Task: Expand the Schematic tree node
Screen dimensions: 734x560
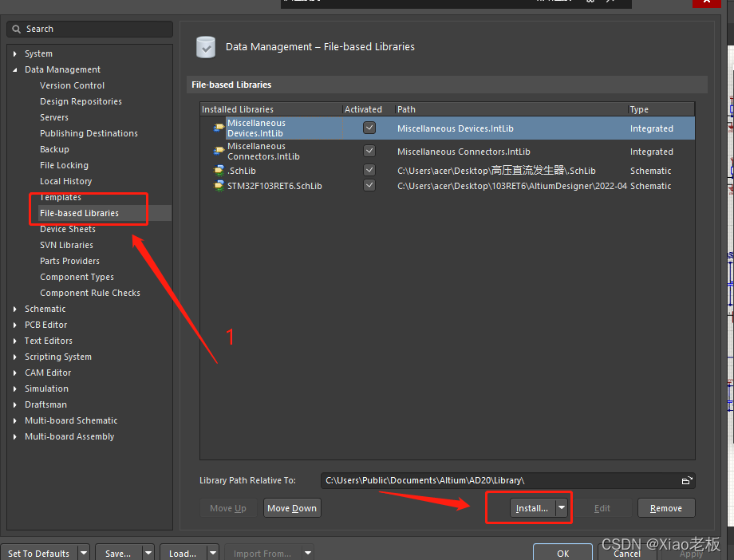Action: (x=15, y=309)
